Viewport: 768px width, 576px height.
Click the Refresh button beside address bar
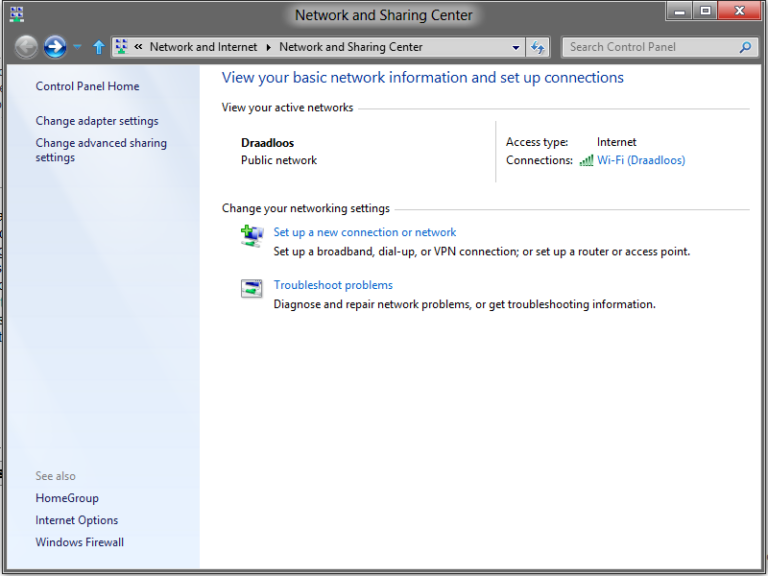coord(537,47)
